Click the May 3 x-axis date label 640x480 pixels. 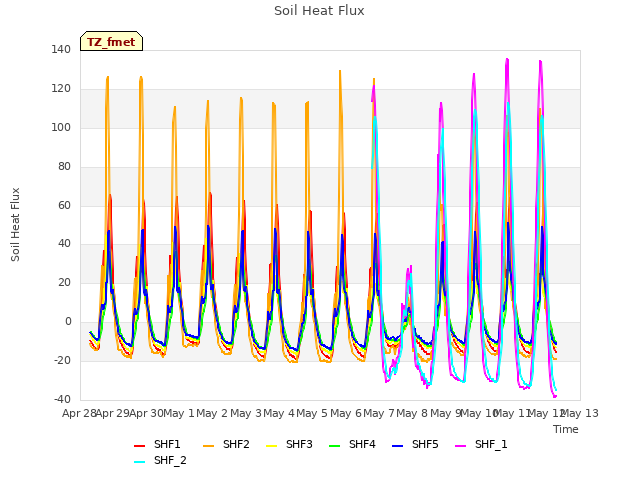pyautogui.click(x=246, y=413)
